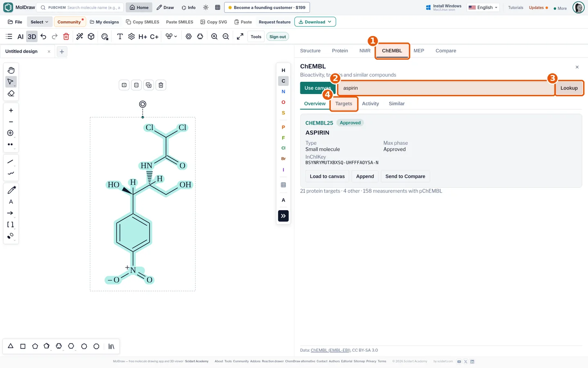Click the Load to canvas button

(327, 177)
